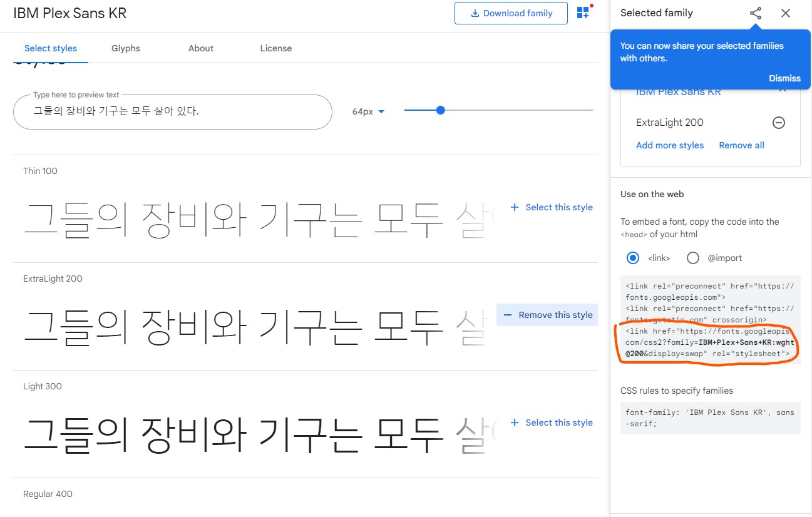Click the Add more styles link
This screenshot has height=517, width=812.
pyautogui.click(x=670, y=145)
